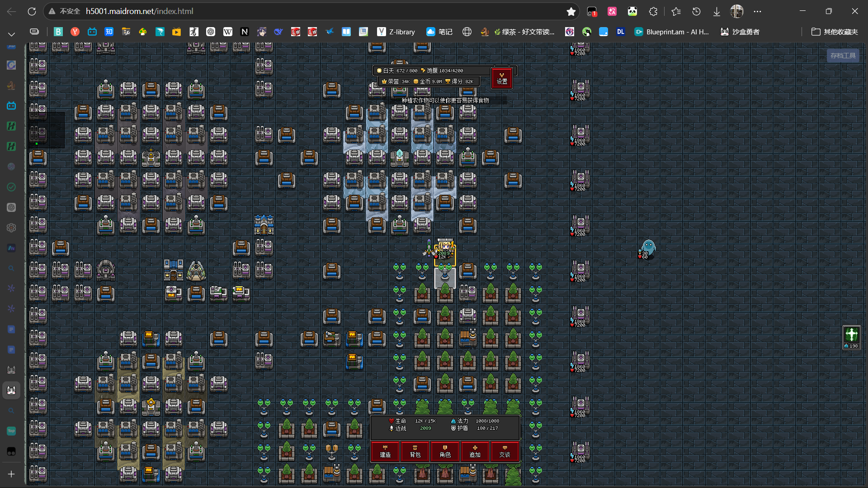
Task: Open the browser Extensions puzzle icon
Action: (653, 11)
